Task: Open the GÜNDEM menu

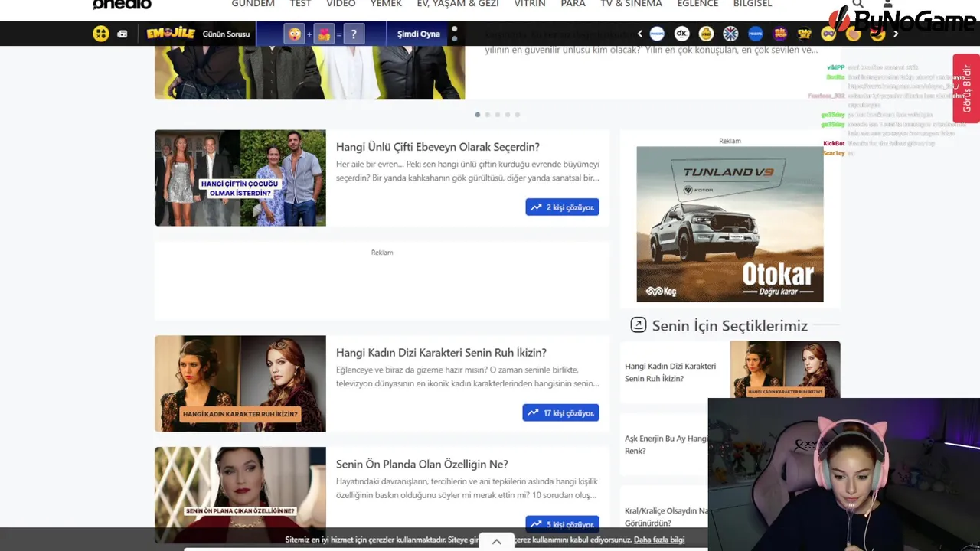Action: pos(253,4)
